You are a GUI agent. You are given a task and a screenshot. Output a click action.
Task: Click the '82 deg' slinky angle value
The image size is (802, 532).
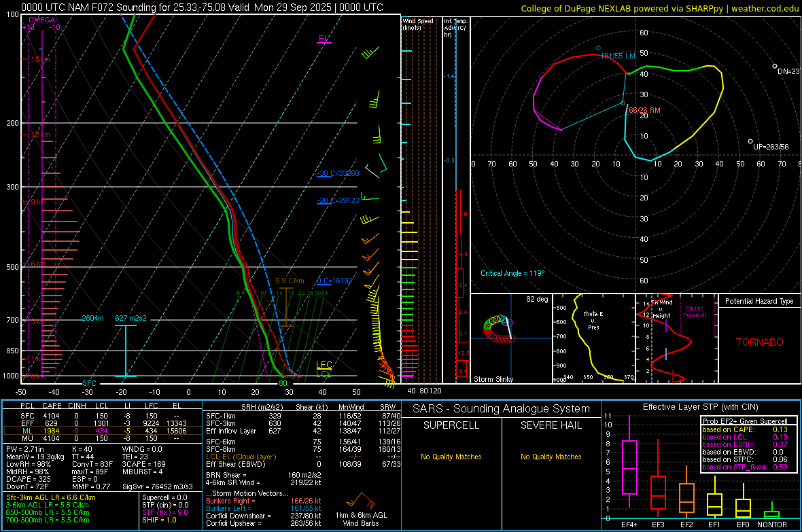pyautogui.click(x=537, y=299)
